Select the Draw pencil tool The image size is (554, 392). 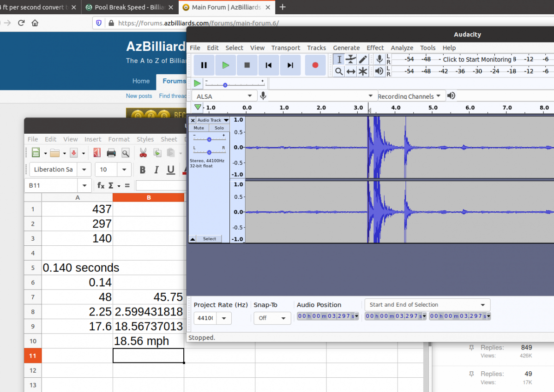click(x=363, y=59)
